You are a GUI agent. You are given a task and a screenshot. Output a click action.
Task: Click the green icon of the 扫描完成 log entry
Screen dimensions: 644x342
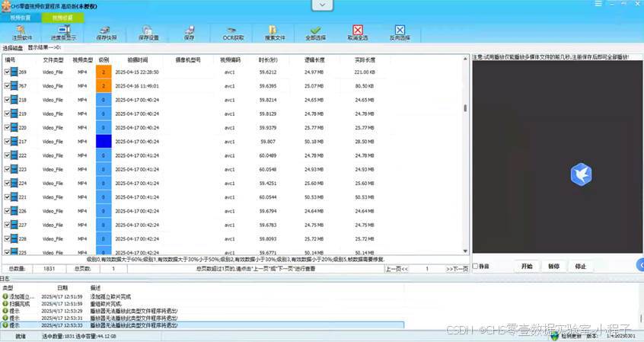[x=5, y=304]
